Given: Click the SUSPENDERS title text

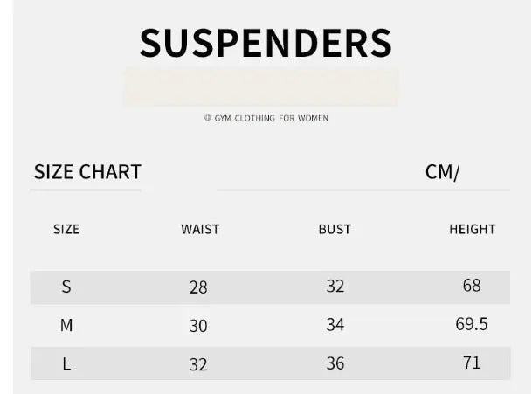Looking at the screenshot, I should click(266, 43).
